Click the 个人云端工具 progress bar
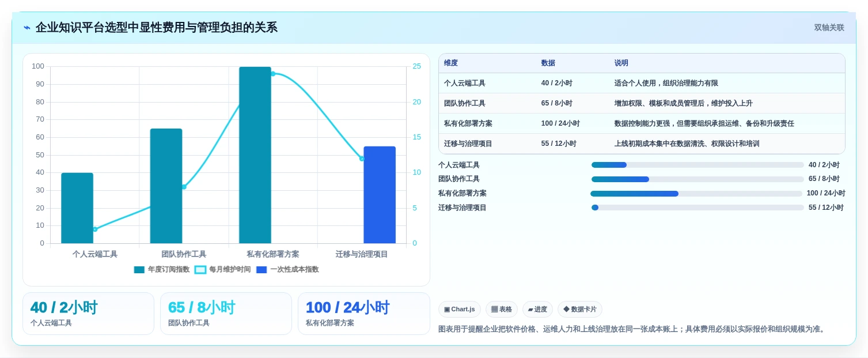The width and height of the screenshot is (868, 358). (698, 165)
